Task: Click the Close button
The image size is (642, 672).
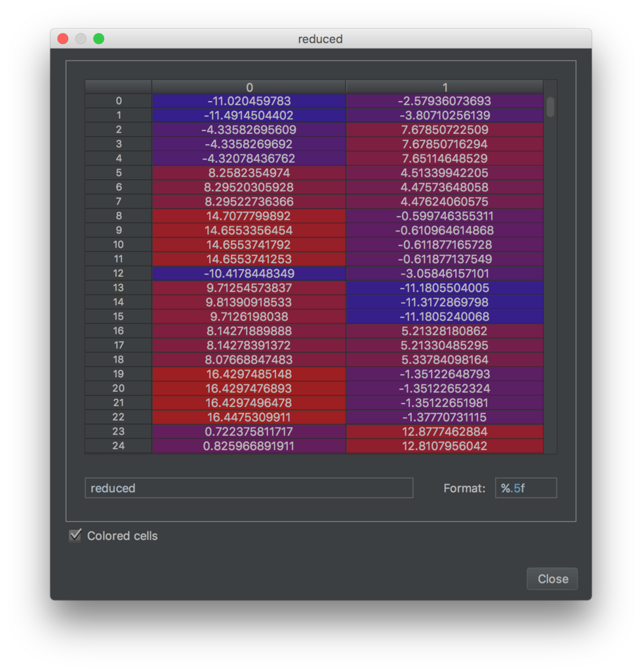Action: [552, 579]
